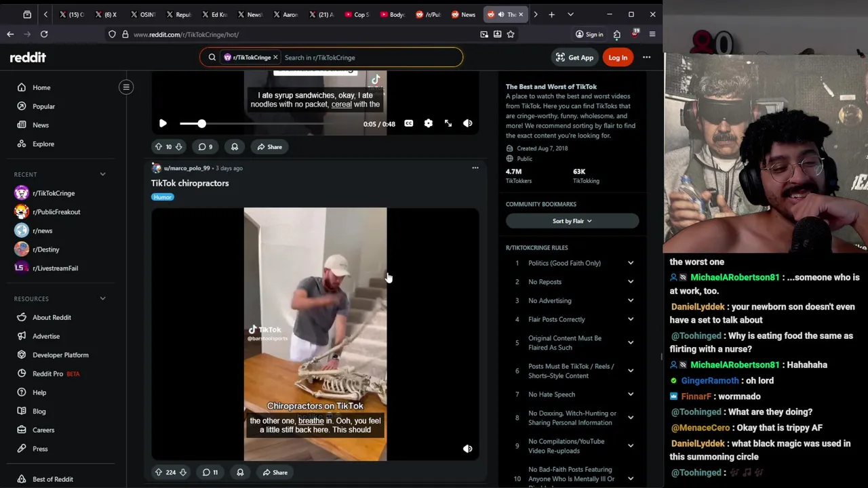Open browser extensions icon
868x488 pixels.
tap(616, 34)
